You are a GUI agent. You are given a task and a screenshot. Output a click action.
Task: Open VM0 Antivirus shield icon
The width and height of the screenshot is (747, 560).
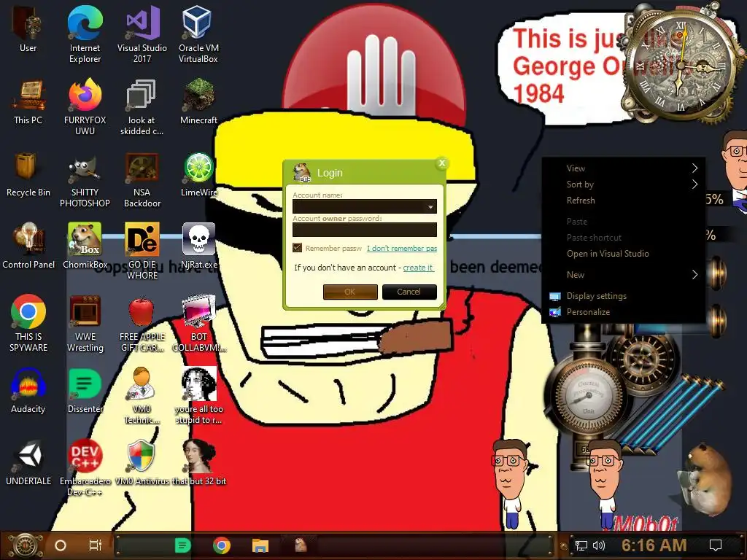click(142, 463)
